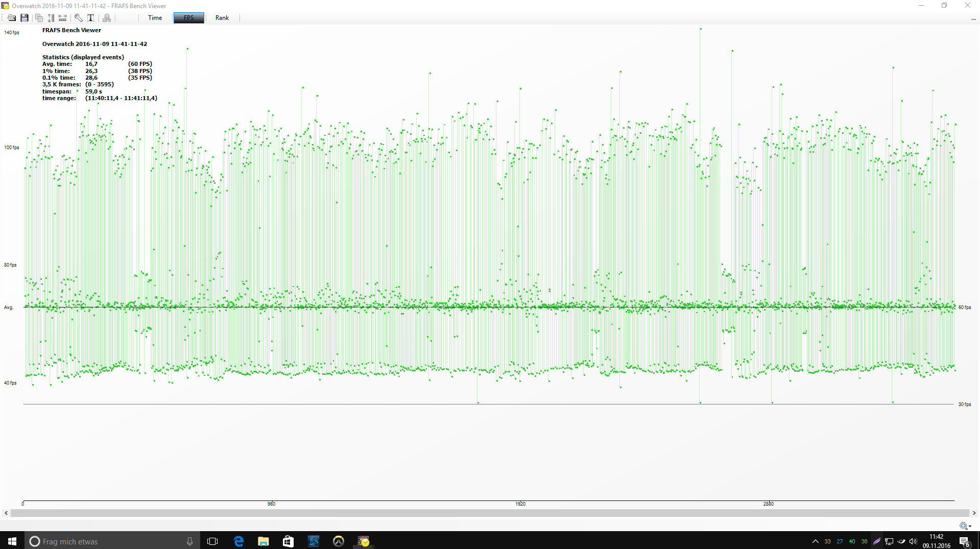
Task: Click the frame axis label '1920'
Action: (x=520, y=504)
